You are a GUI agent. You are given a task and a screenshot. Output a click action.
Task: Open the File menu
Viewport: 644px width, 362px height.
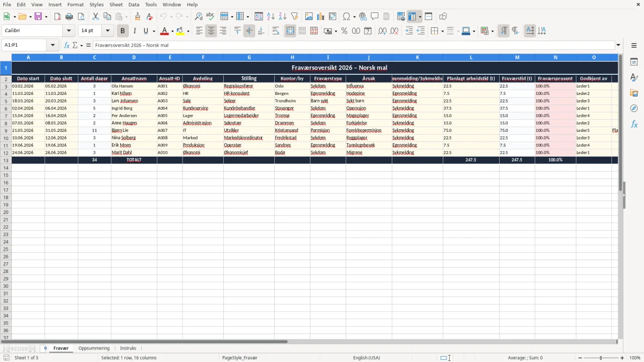point(8,4)
